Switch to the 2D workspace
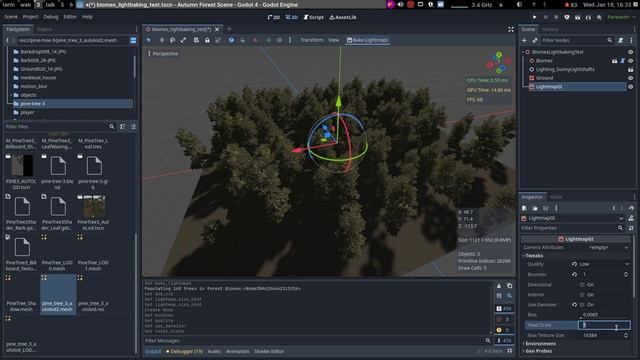The height and width of the screenshot is (360, 640). 274,17
